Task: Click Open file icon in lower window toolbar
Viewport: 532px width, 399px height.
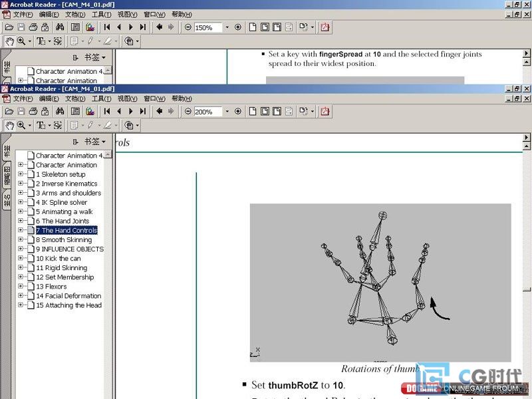Action: 9,111
